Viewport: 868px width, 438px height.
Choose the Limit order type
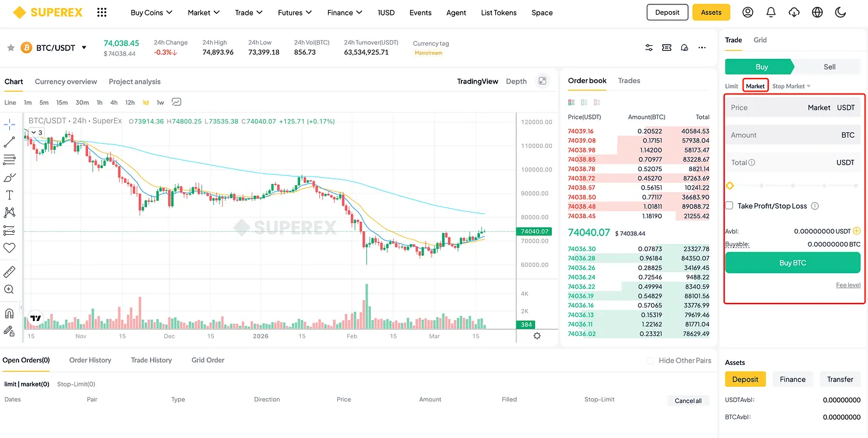(732, 86)
